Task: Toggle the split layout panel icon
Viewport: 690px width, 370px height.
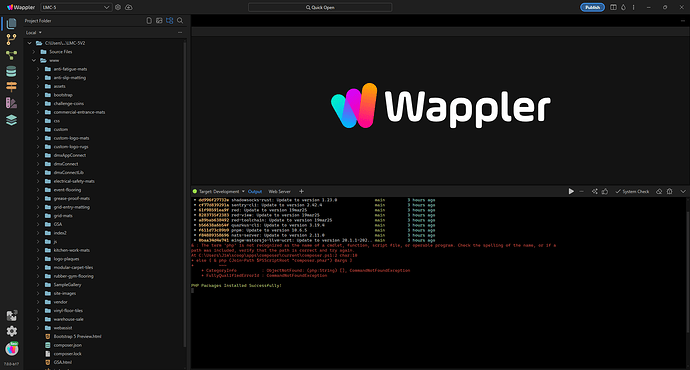Action: (613, 7)
